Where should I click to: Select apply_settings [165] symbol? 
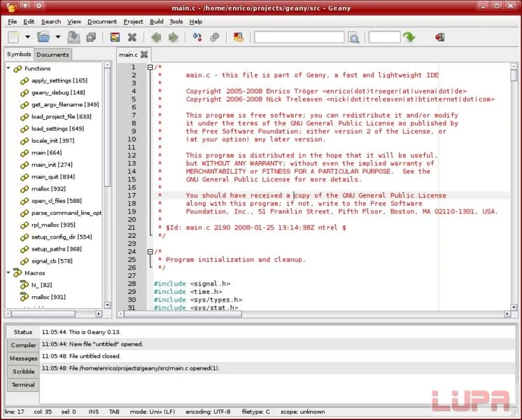[59, 80]
